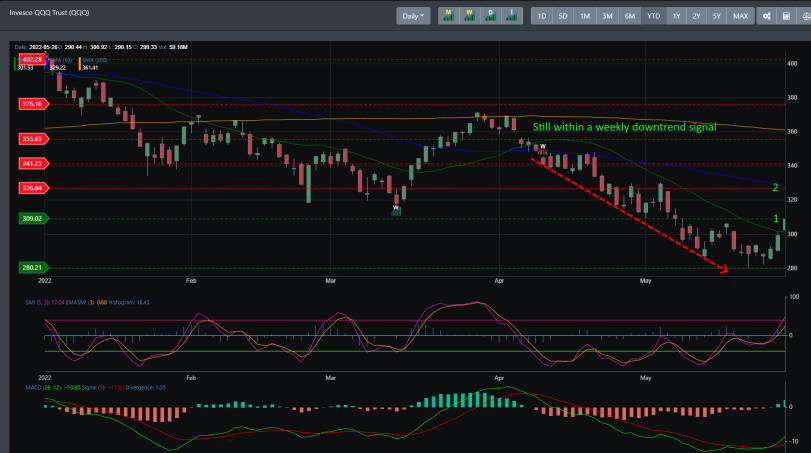This screenshot has height=453, width=811.
Task: Click the green moving average color bar
Action: [x=14, y=64]
